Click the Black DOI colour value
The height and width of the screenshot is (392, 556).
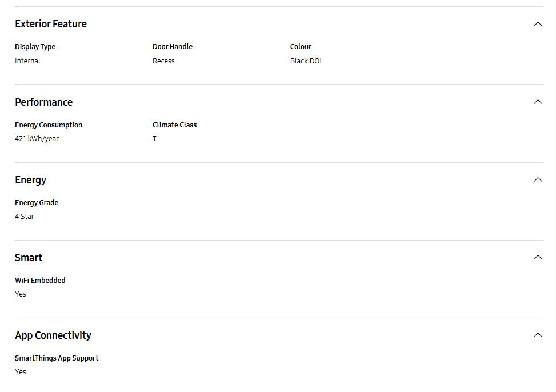tap(306, 61)
